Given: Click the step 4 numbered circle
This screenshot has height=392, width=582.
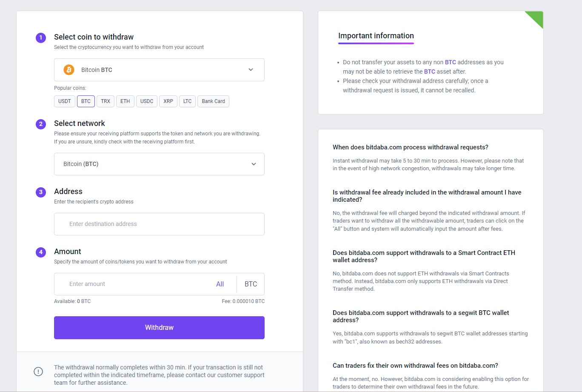Looking at the screenshot, I should (x=41, y=252).
